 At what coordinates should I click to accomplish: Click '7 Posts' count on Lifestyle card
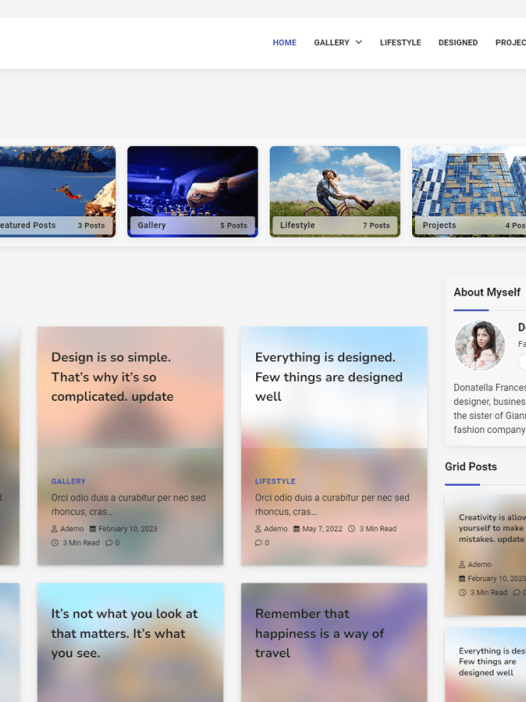click(x=376, y=226)
